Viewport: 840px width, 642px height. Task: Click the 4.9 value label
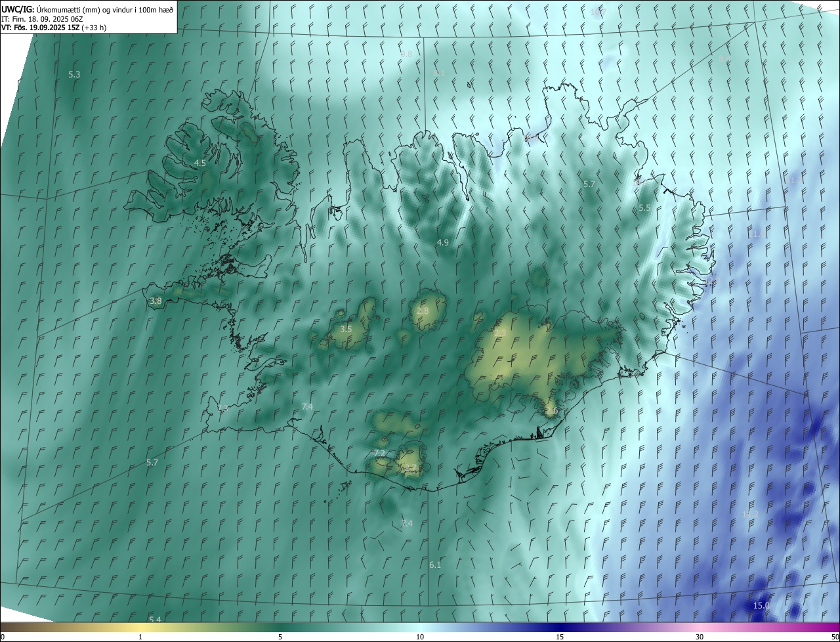coord(443,242)
